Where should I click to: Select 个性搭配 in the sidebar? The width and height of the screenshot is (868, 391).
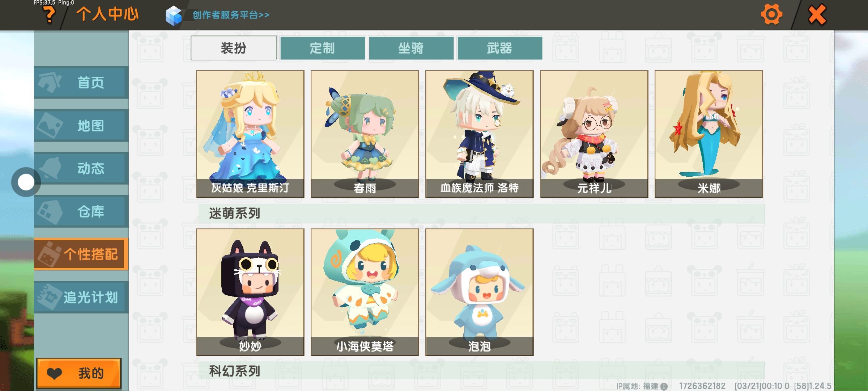pyautogui.click(x=81, y=254)
